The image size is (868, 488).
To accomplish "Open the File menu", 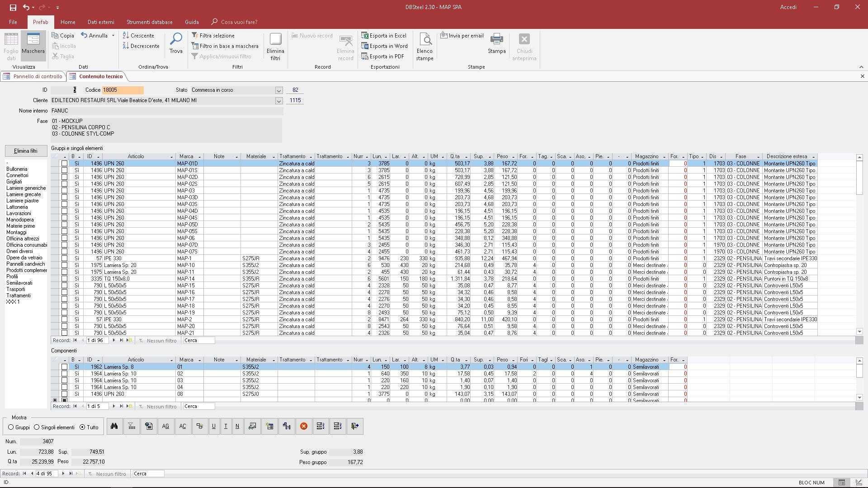I will 13,22.
